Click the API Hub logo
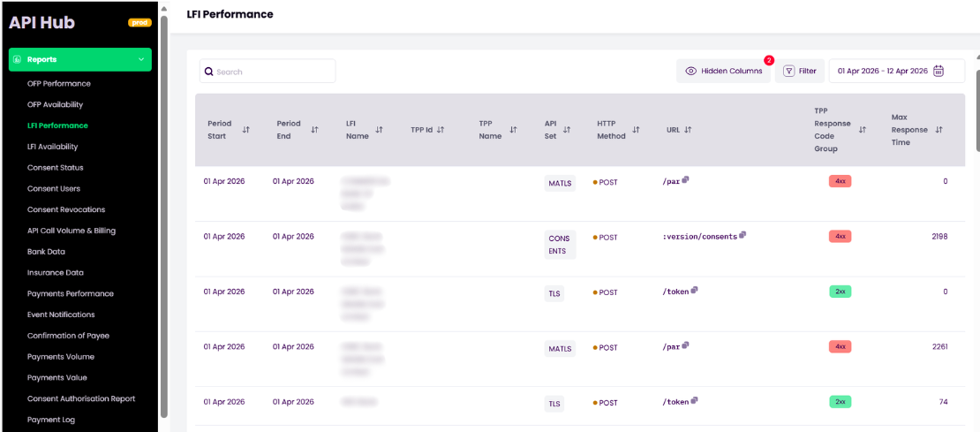The width and height of the screenshot is (980, 432). (x=41, y=23)
